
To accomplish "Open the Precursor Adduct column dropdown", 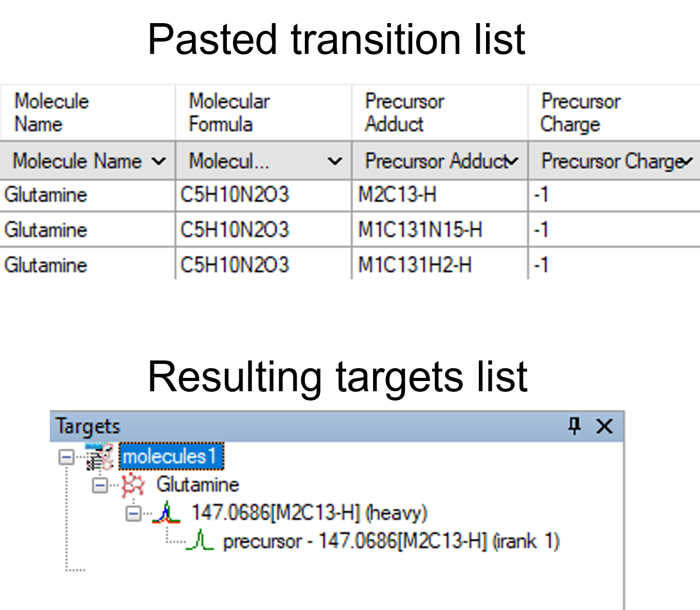I will point(512,161).
